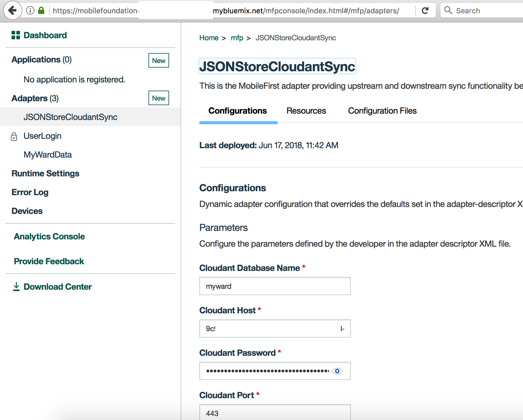Viewport: 523px width, 420px height.
Task: Open the Analytics Console link
Action: (x=49, y=236)
